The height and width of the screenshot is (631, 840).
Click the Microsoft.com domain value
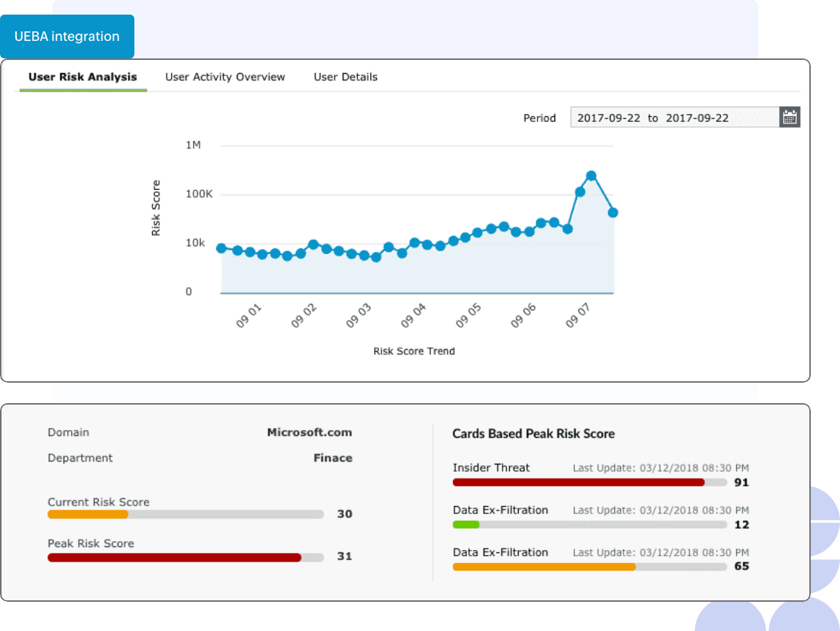tap(309, 432)
